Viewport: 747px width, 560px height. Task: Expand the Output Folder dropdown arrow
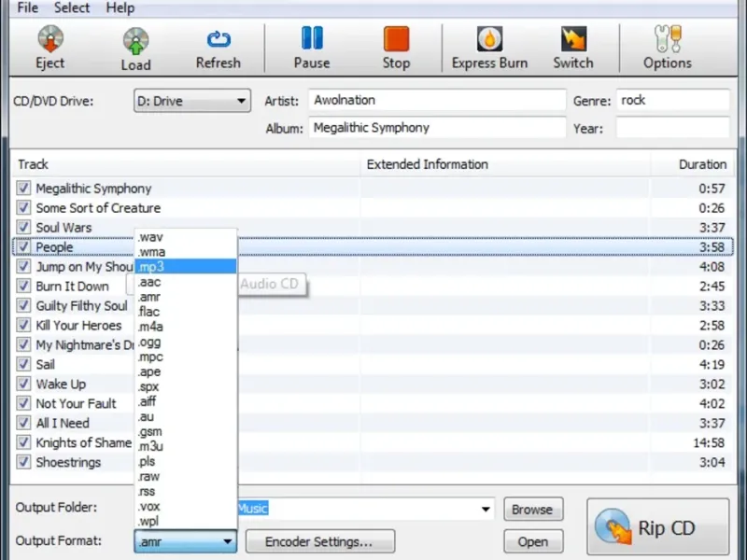pyautogui.click(x=485, y=509)
